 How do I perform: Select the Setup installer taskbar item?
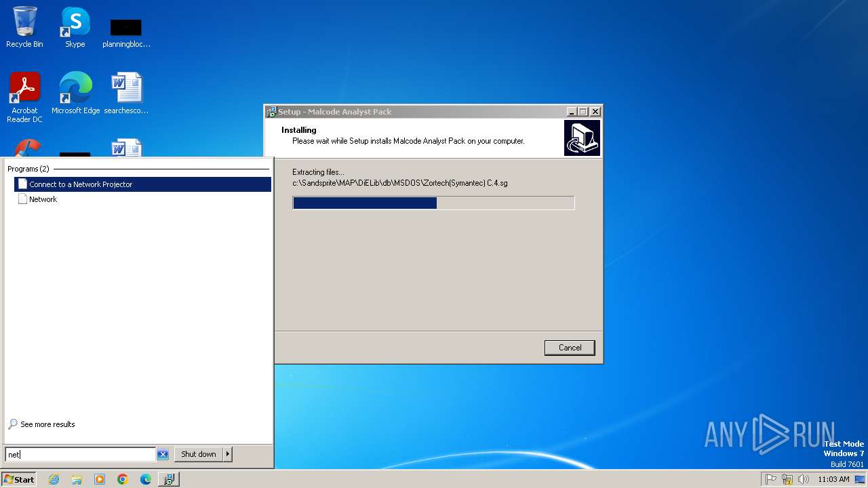coord(169,479)
